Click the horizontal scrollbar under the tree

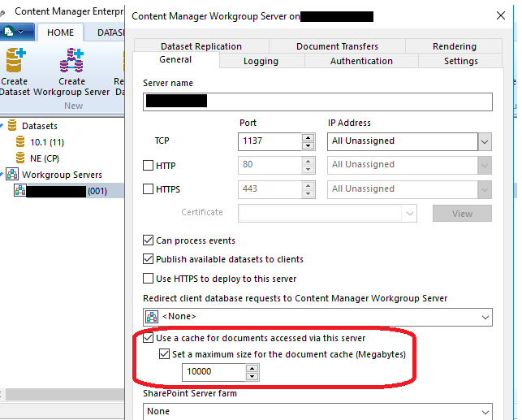pyautogui.click(x=65, y=394)
